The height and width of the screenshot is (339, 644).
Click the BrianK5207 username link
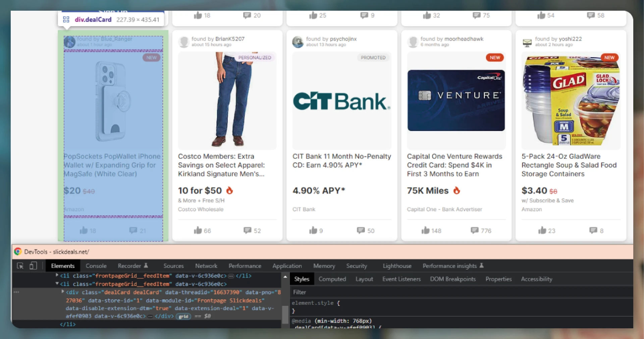[x=230, y=39]
